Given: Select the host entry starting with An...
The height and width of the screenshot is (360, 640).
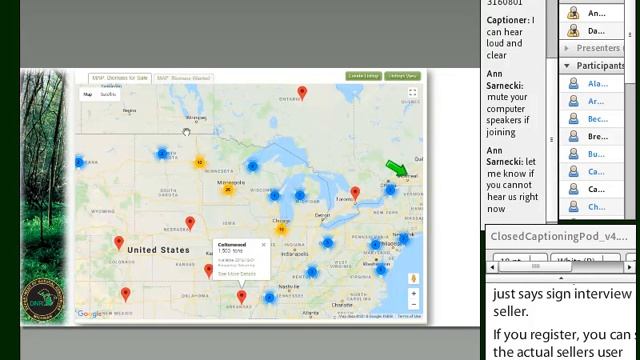Looking at the screenshot, I should point(591,13).
